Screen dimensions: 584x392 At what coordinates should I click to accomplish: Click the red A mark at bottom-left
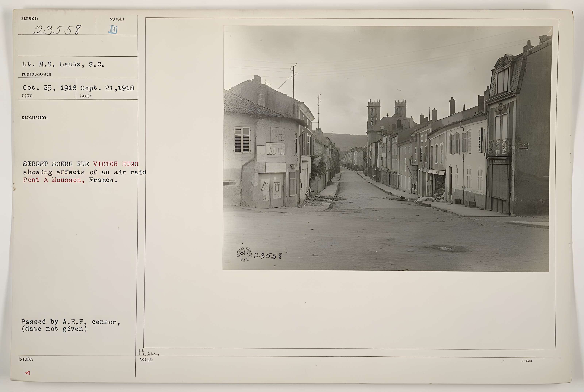click(x=28, y=373)
